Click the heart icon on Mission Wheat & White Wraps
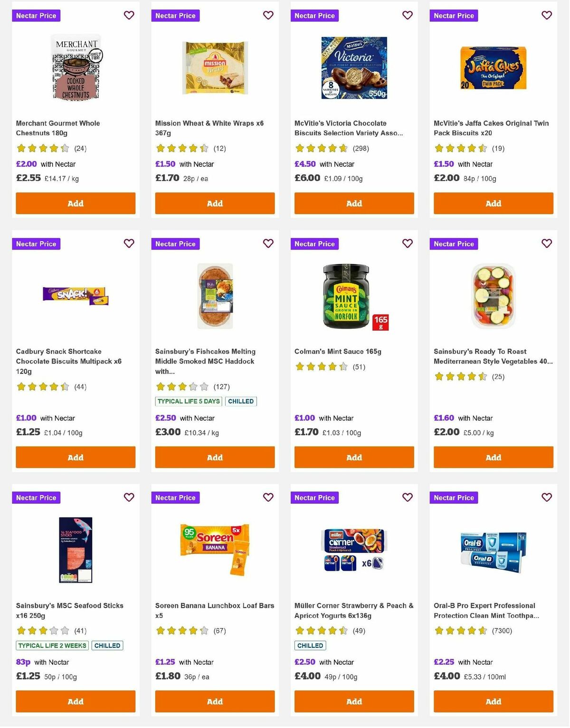The image size is (570, 728). pos(268,15)
